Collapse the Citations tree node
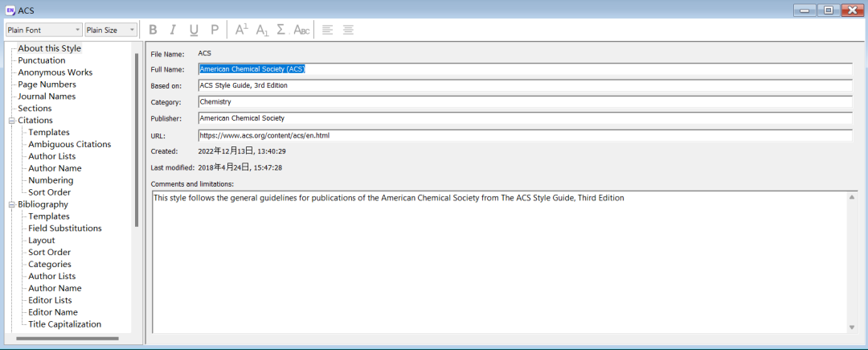Viewport: 868px width, 350px height. (x=11, y=120)
